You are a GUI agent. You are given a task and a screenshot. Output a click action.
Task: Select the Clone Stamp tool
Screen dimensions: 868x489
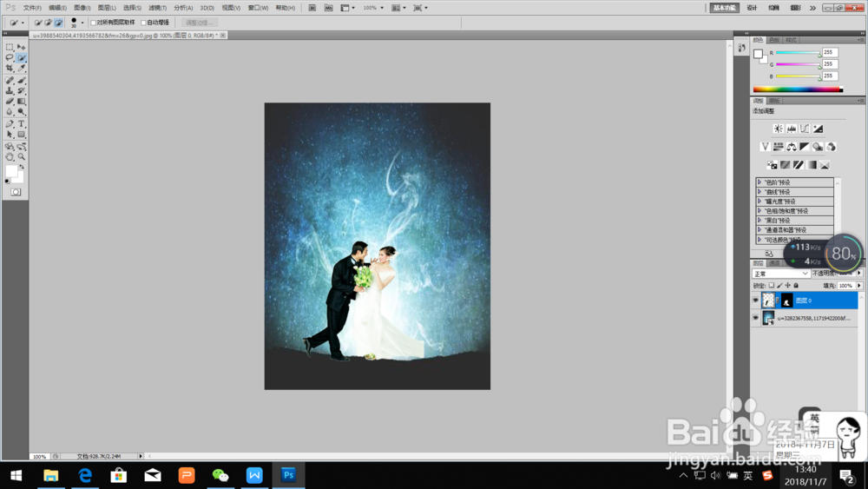click(x=10, y=91)
